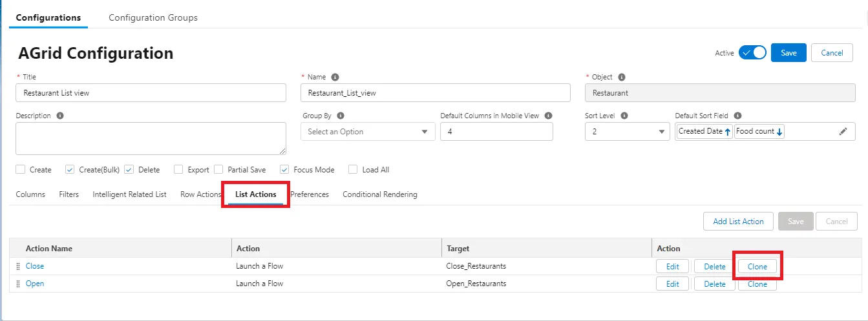The image size is (868, 321).
Task: Click the Food count sort pill
Action: pos(759,132)
